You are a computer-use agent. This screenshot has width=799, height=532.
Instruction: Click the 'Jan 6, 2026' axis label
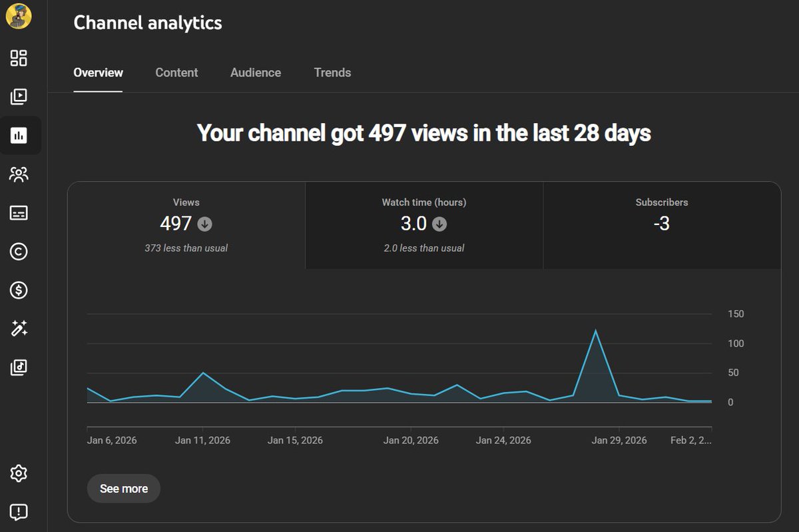tap(112, 440)
